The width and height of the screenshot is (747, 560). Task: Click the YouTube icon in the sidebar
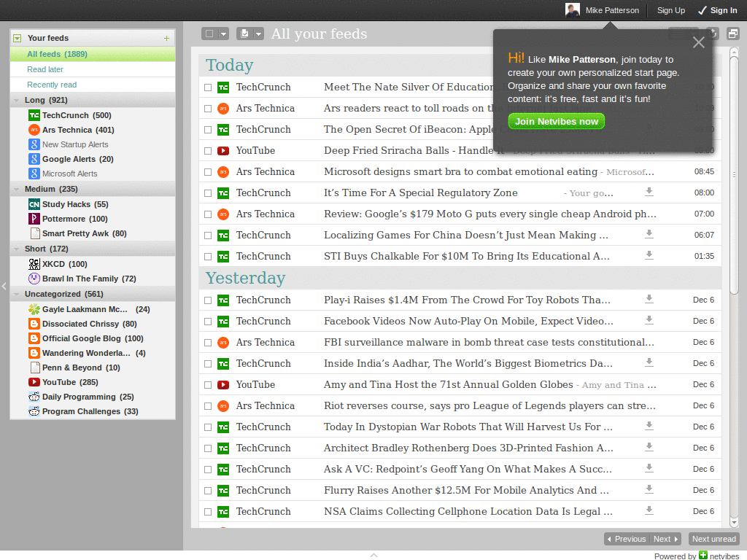[x=34, y=382]
